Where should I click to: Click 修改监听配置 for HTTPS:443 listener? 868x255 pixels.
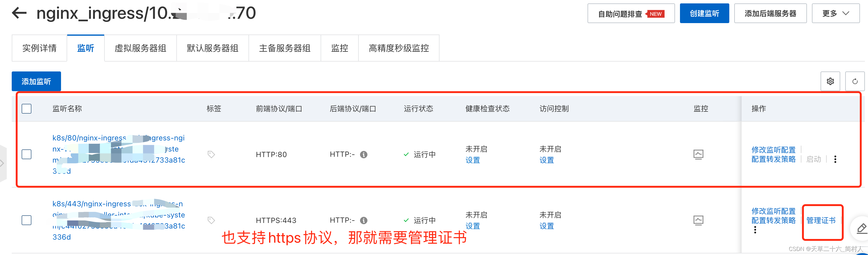point(774,211)
